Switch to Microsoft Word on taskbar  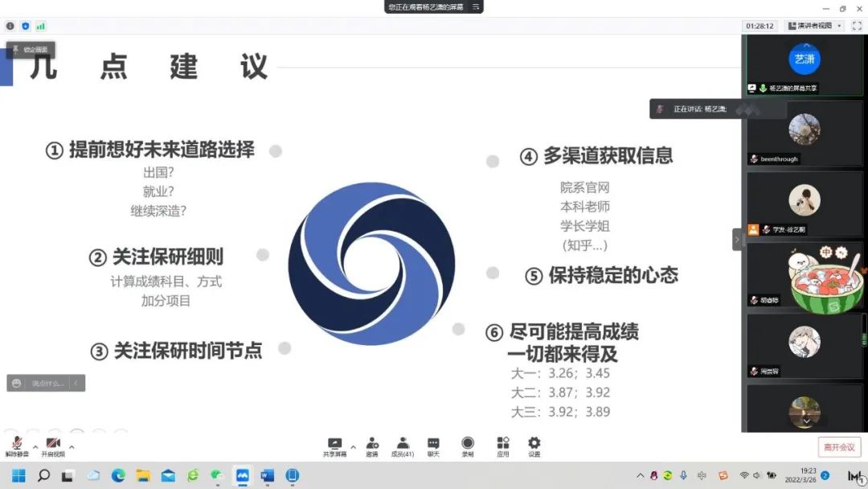(x=268, y=475)
